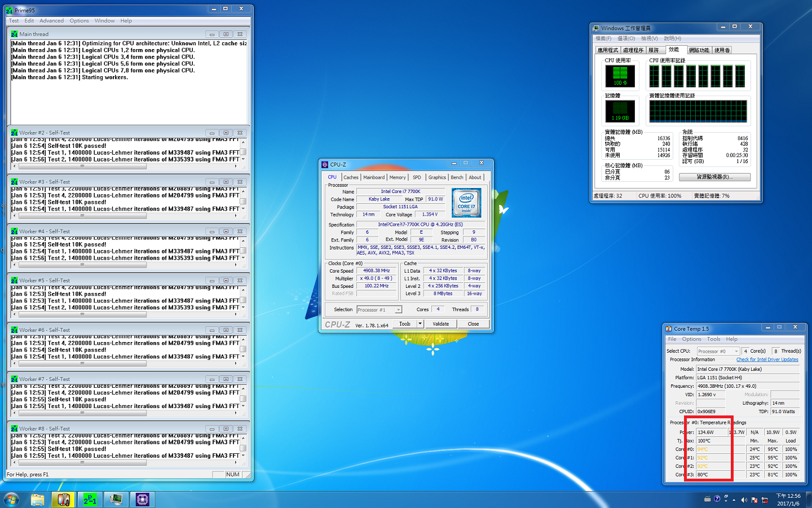Screen dimensions: 812x508
Task: Open Prime95's Options menu
Action: coord(80,21)
